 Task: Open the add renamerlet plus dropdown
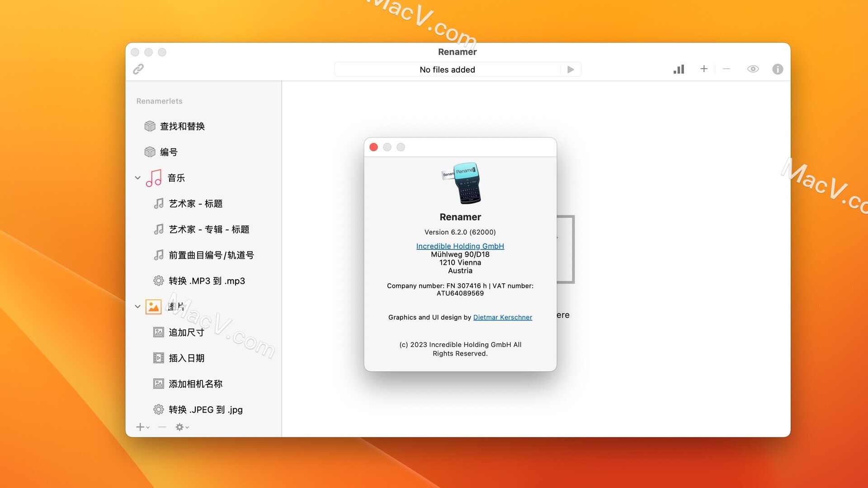[x=143, y=427]
